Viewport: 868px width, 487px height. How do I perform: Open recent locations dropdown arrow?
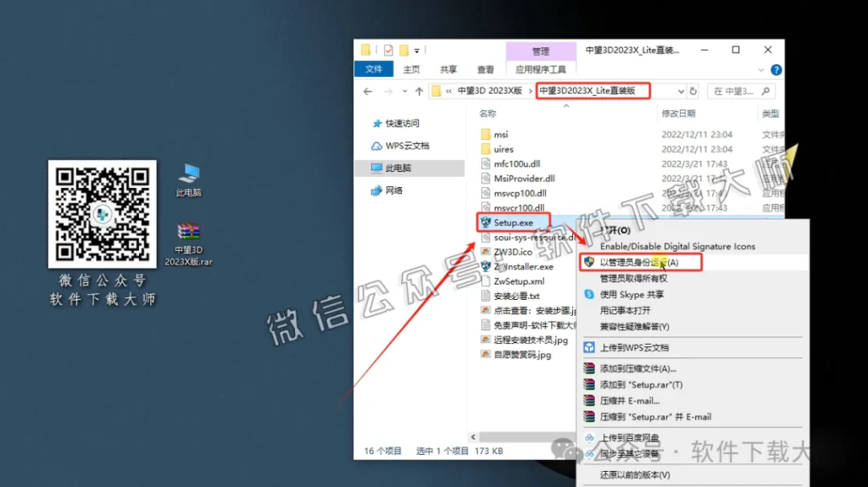[404, 91]
